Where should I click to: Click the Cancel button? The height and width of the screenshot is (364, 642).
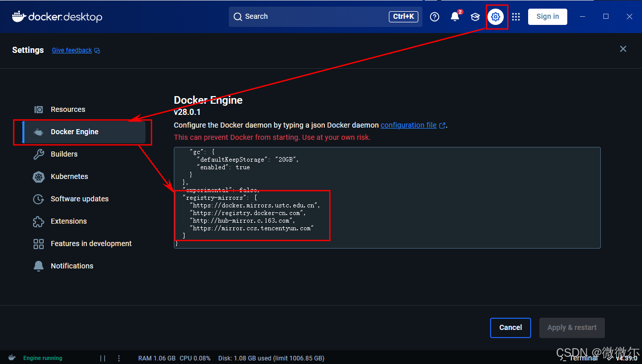pos(510,328)
